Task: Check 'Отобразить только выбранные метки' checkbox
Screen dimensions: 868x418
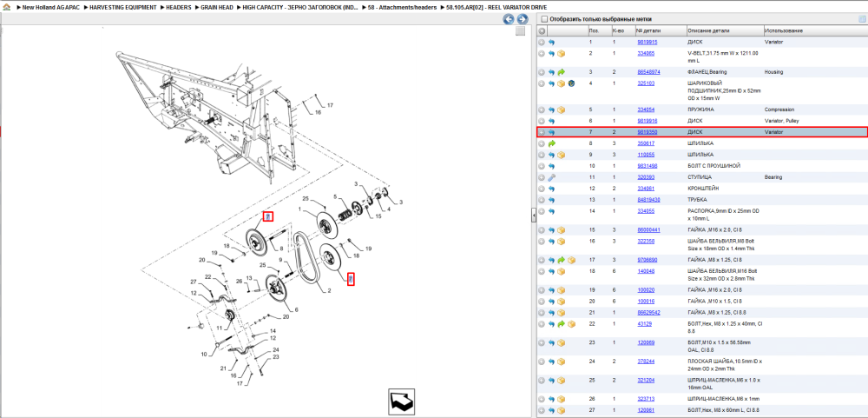Action: (543, 19)
